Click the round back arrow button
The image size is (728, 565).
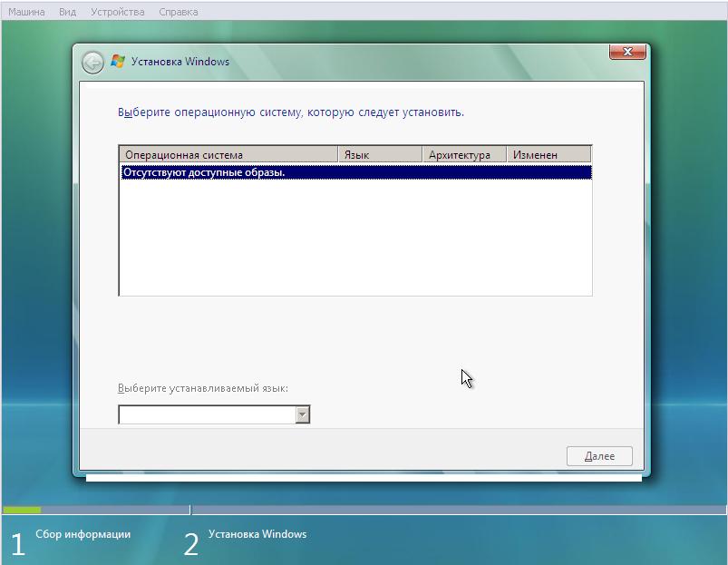click(92, 63)
